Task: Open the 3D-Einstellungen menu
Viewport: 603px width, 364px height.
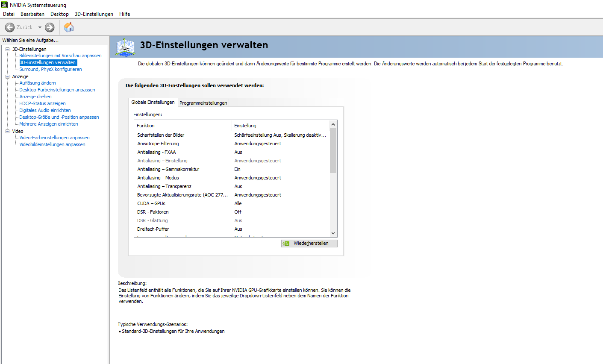Action: (94, 14)
